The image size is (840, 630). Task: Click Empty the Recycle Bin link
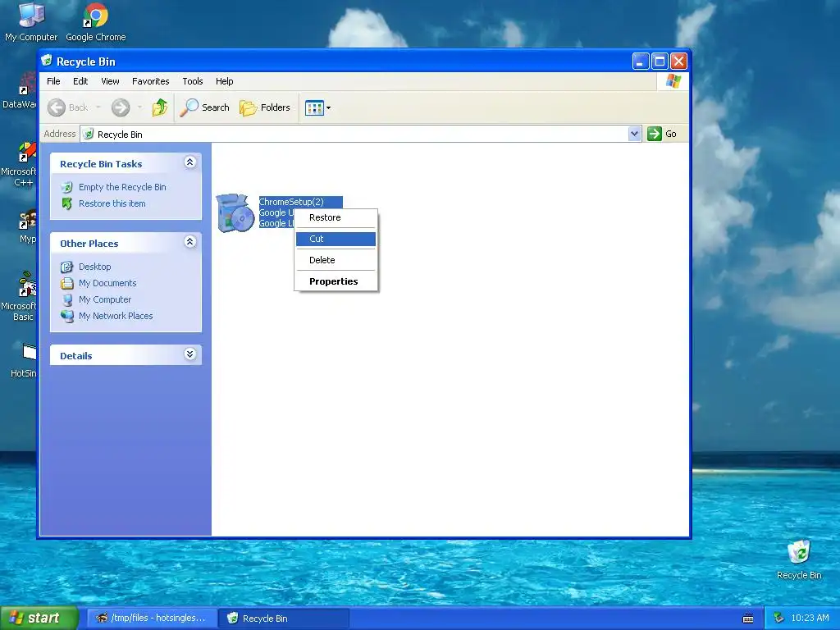tap(122, 187)
